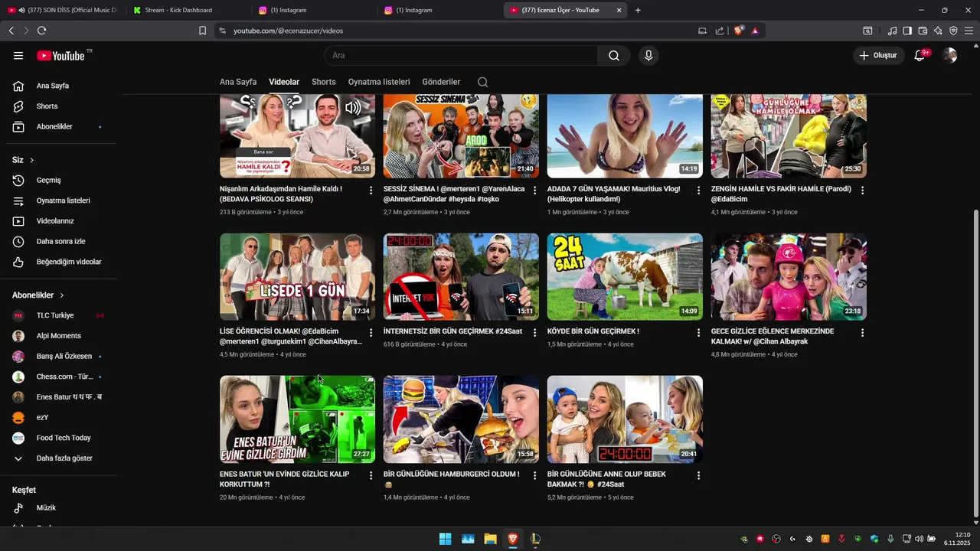The height and width of the screenshot is (551, 980).
Task: Search within channel using the tab-bar magnifier
Action: [x=482, y=82]
